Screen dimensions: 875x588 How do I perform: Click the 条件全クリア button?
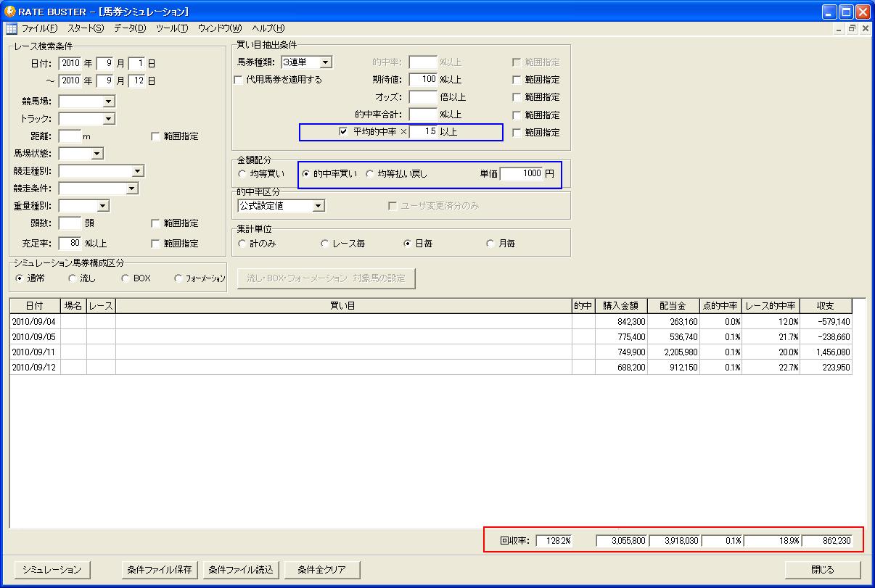[322, 569]
